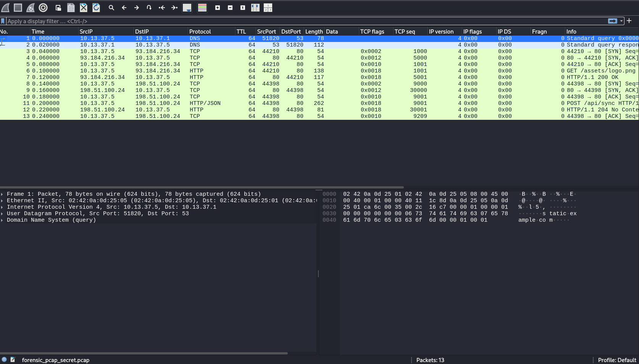
Task: Open capture file properties icon
Action: tap(13, 359)
